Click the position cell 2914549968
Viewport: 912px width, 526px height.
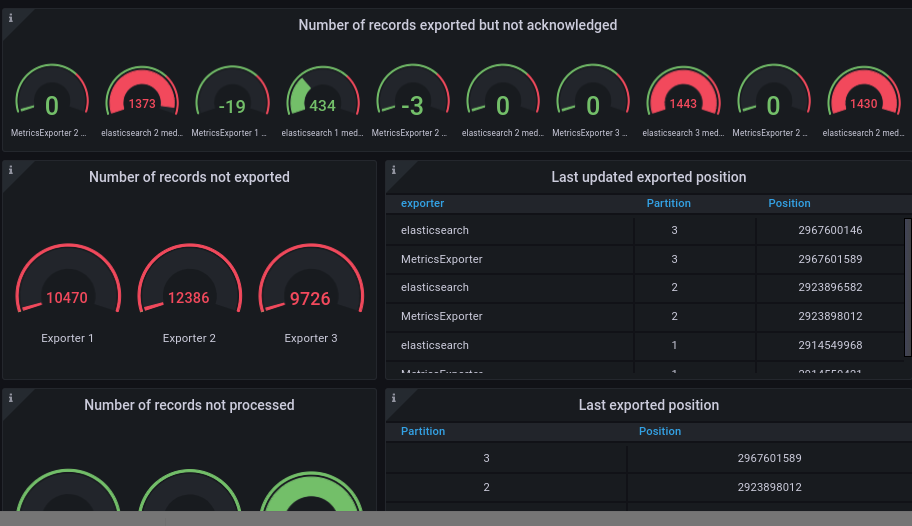830,346
